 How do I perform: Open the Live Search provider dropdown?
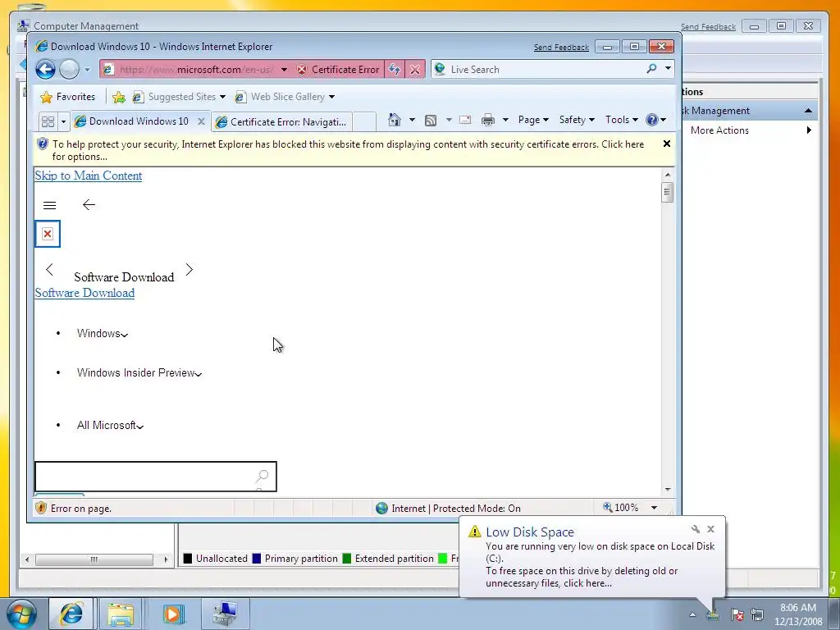[668, 69]
